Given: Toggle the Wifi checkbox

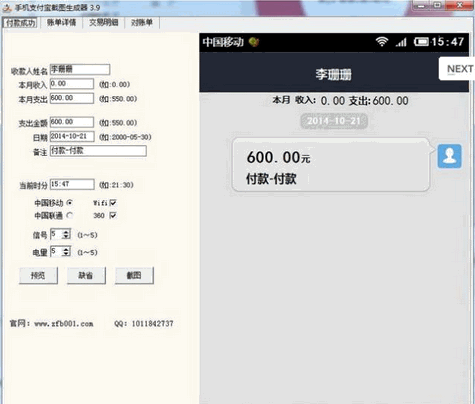Looking at the screenshot, I should click(113, 202).
